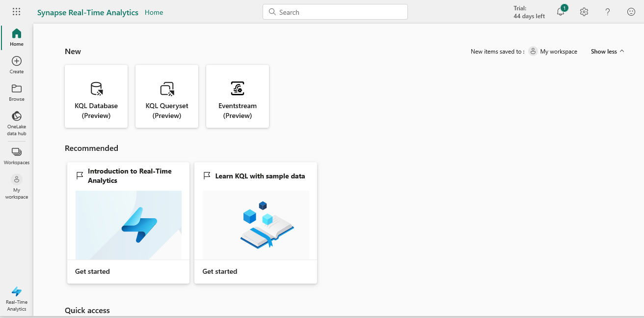Click the Home breadcrumb in header
Screen dimensions: 644x318
coord(154,12)
